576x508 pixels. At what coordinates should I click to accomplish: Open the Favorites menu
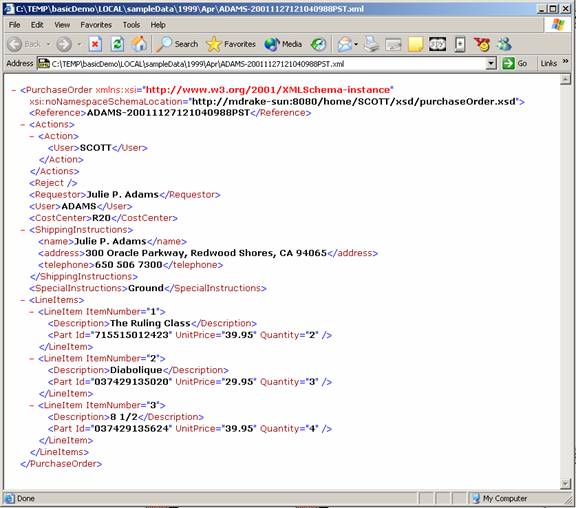coord(96,25)
